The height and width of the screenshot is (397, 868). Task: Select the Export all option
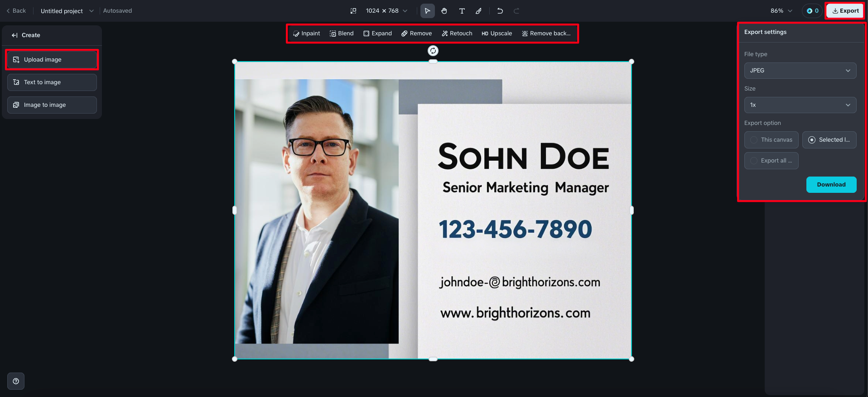(772, 161)
